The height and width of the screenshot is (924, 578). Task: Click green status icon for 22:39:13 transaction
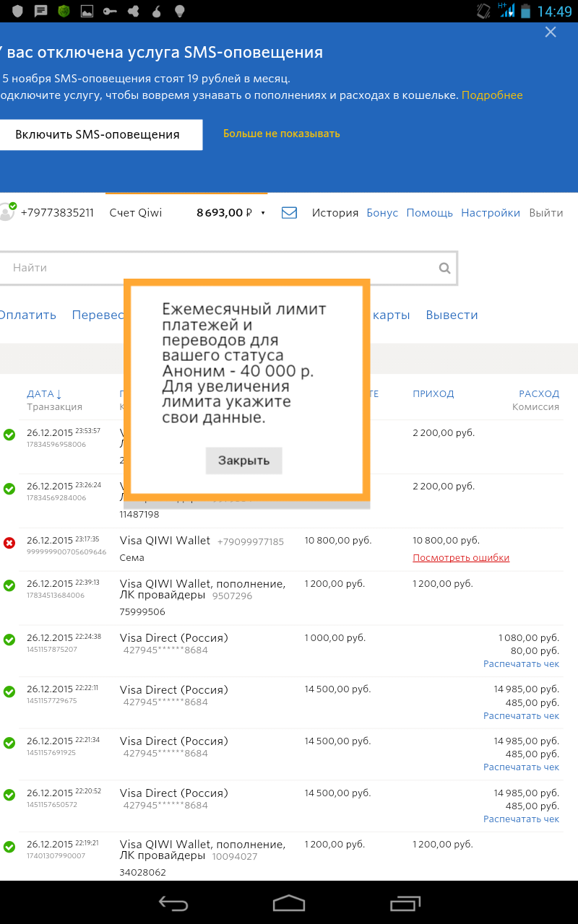point(9,585)
